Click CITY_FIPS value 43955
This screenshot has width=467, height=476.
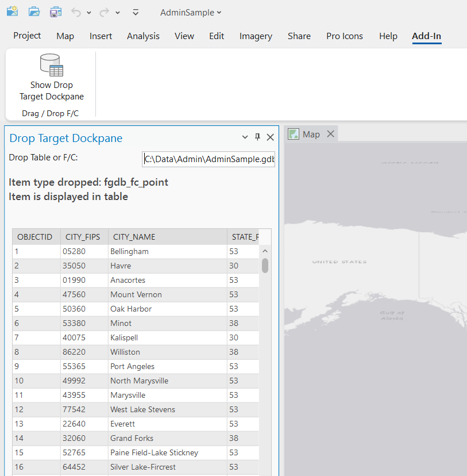84,395
